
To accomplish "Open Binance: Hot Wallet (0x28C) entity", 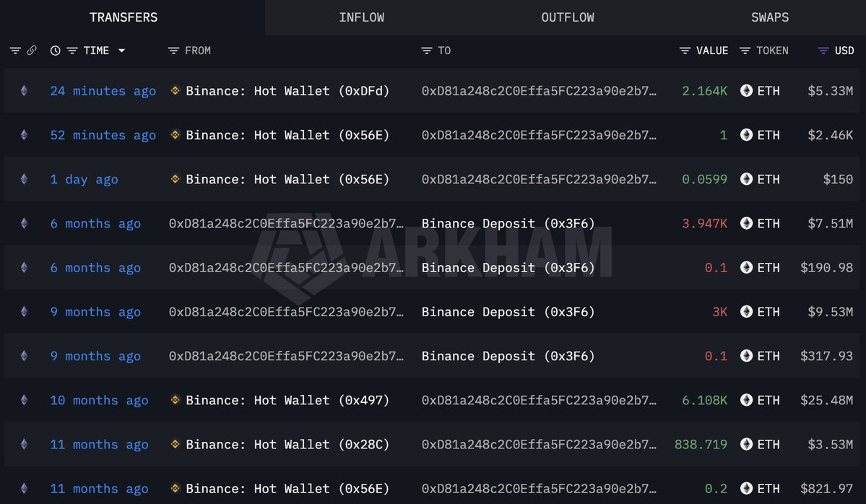I will pyautogui.click(x=287, y=444).
